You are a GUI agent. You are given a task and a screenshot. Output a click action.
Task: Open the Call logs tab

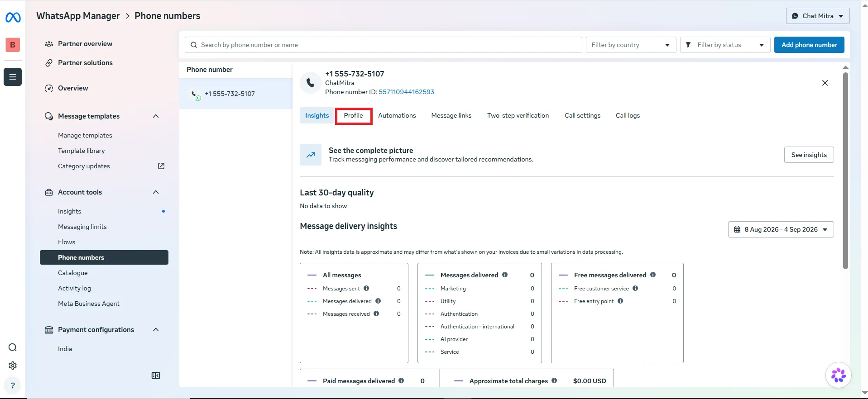point(628,116)
